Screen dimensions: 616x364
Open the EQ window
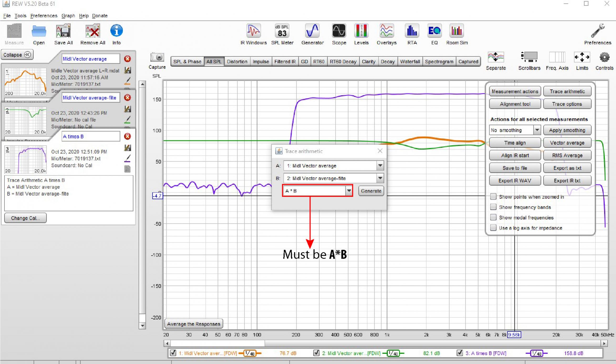434,34
